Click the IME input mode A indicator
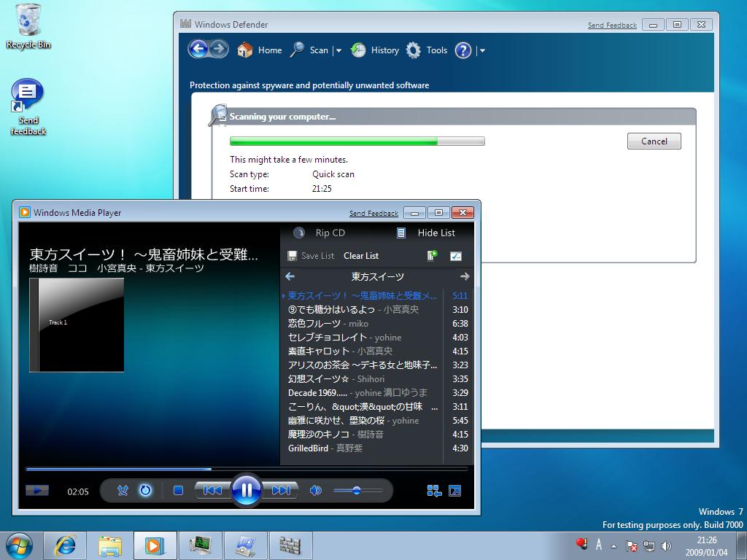Image resolution: width=747 pixels, height=560 pixels. pyautogui.click(x=598, y=544)
